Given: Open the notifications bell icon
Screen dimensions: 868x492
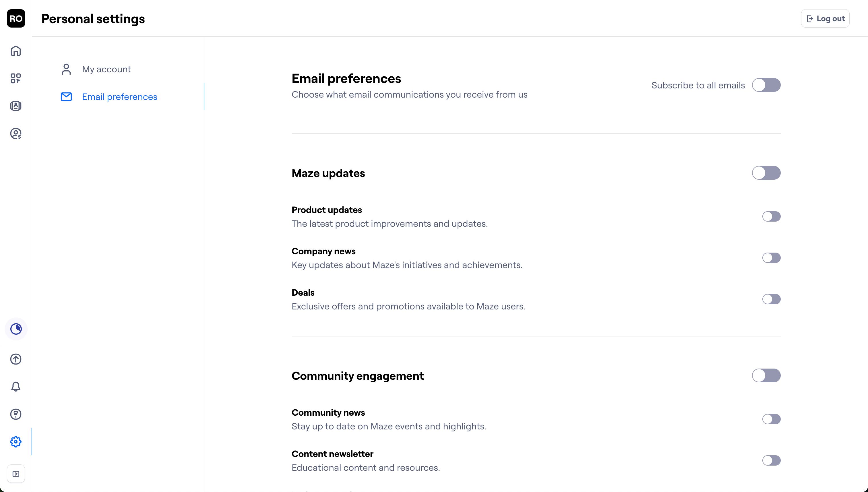Looking at the screenshot, I should coord(16,387).
